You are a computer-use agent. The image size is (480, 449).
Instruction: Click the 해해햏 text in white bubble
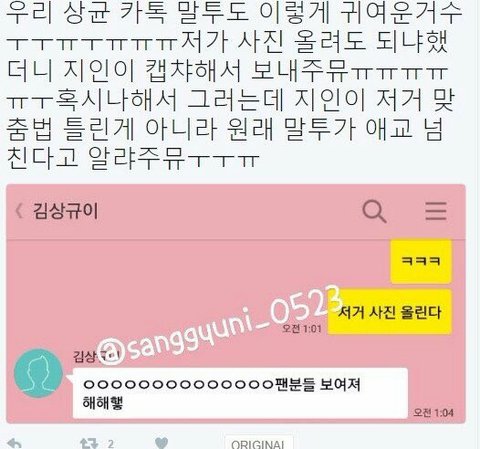[x=103, y=403]
